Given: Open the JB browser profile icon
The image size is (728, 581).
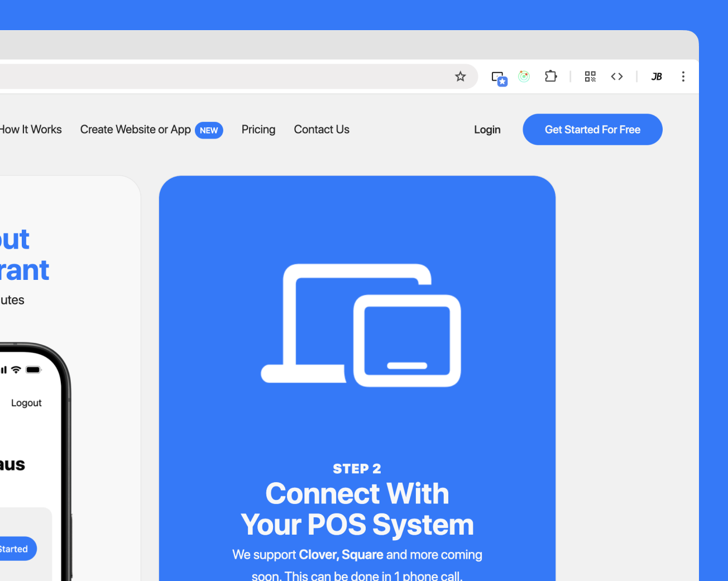Looking at the screenshot, I should [656, 77].
